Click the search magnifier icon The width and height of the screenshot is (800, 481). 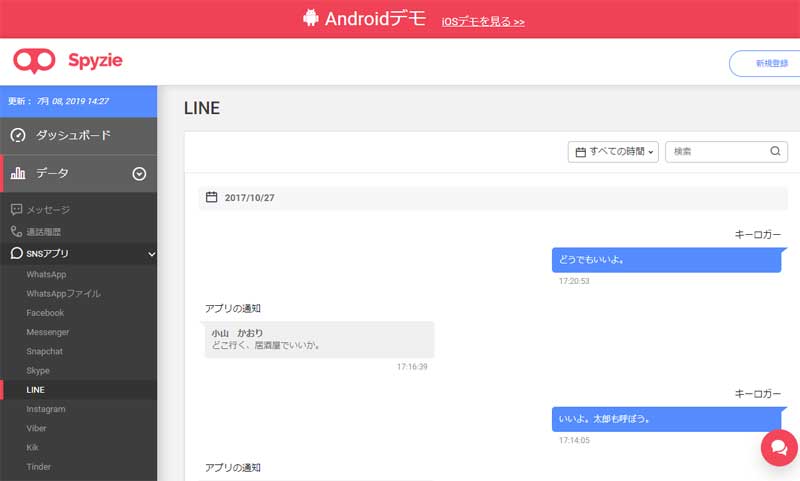(775, 151)
